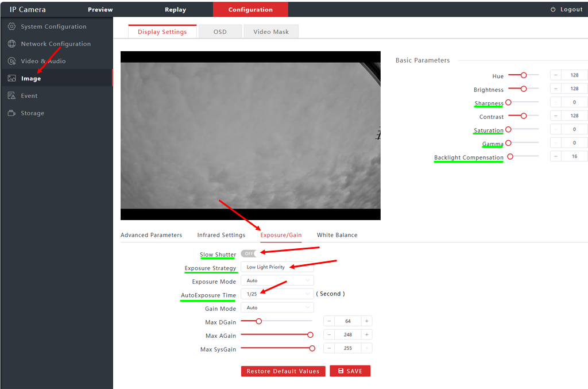The height and width of the screenshot is (389, 588).
Task: Click the Video & Audio sidebar icon
Action: click(x=11, y=61)
